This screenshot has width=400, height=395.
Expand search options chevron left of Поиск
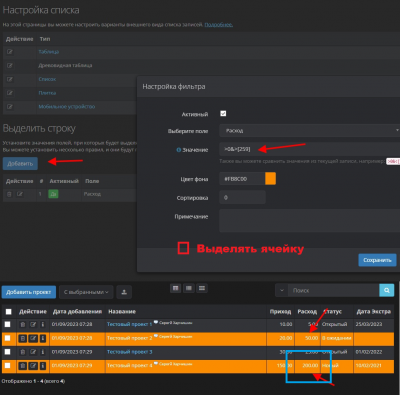click(x=282, y=290)
